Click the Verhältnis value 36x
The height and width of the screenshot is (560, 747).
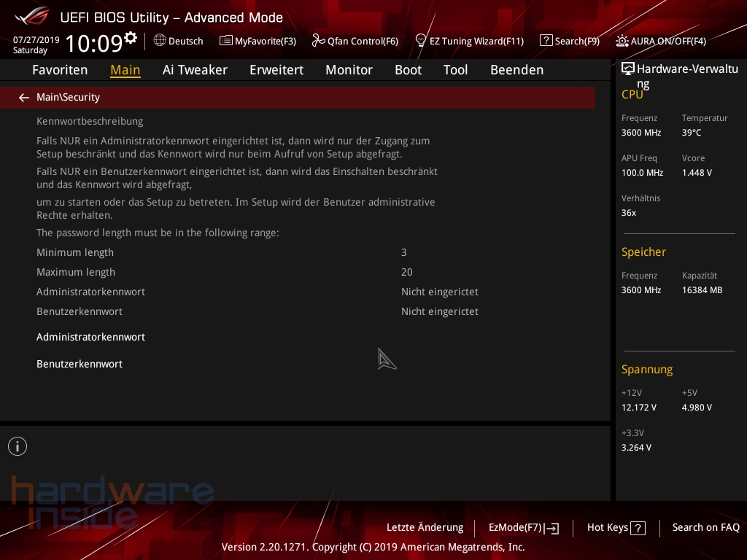point(629,213)
